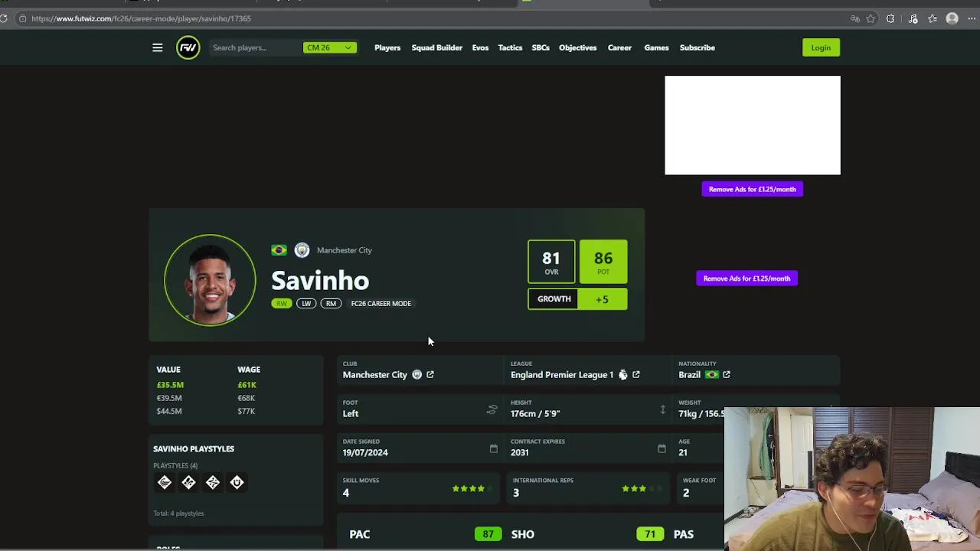The width and height of the screenshot is (980, 551).
Task: Open the Career section
Action: coord(619,47)
